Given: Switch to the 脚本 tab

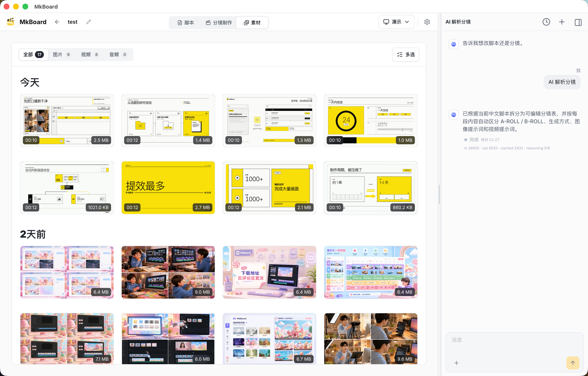Looking at the screenshot, I should tap(186, 23).
